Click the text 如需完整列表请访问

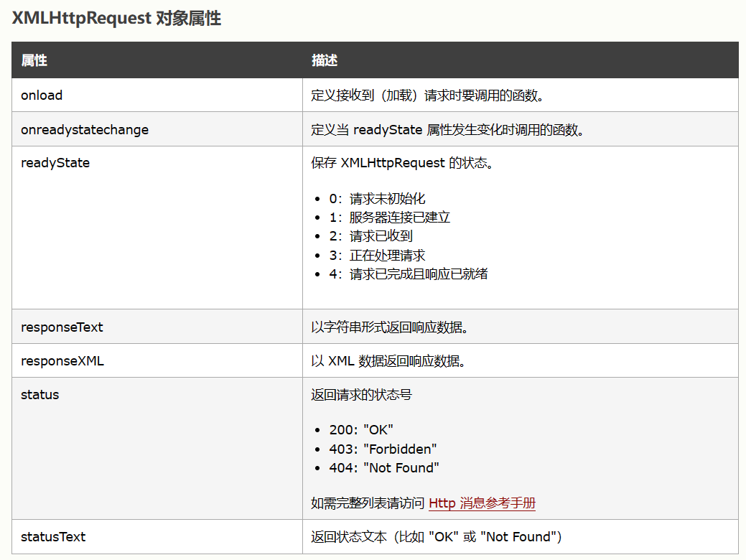368,503
